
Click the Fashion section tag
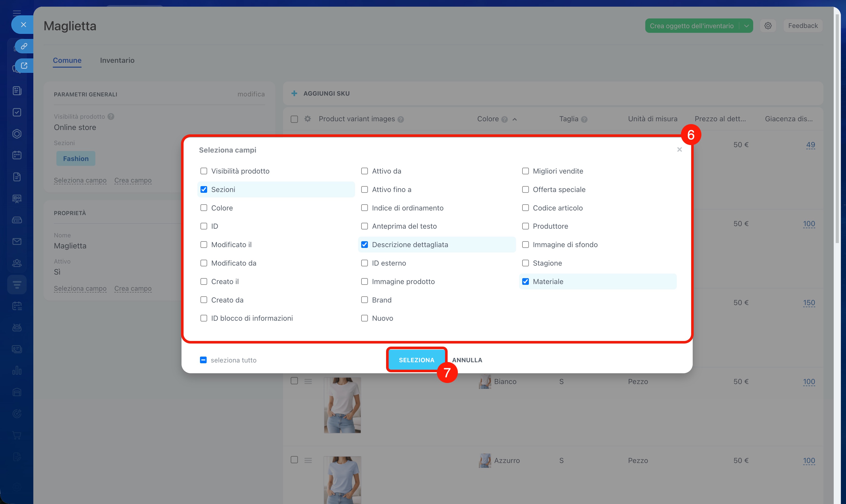(x=76, y=159)
